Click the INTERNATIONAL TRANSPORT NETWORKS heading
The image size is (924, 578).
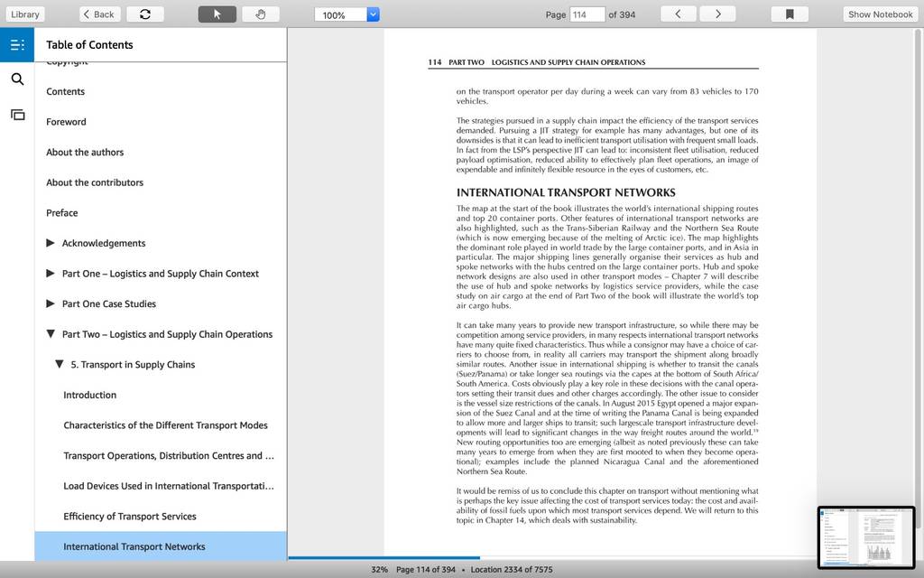click(566, 193)
